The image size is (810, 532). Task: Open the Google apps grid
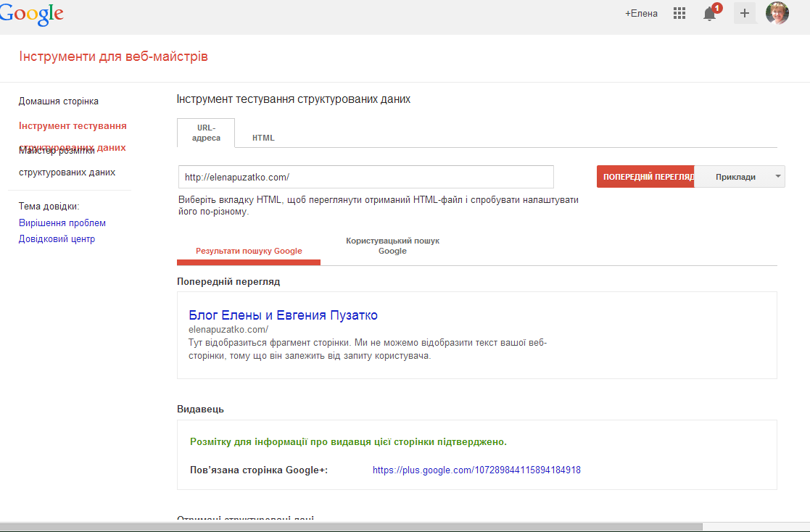(x=679, y=14)
